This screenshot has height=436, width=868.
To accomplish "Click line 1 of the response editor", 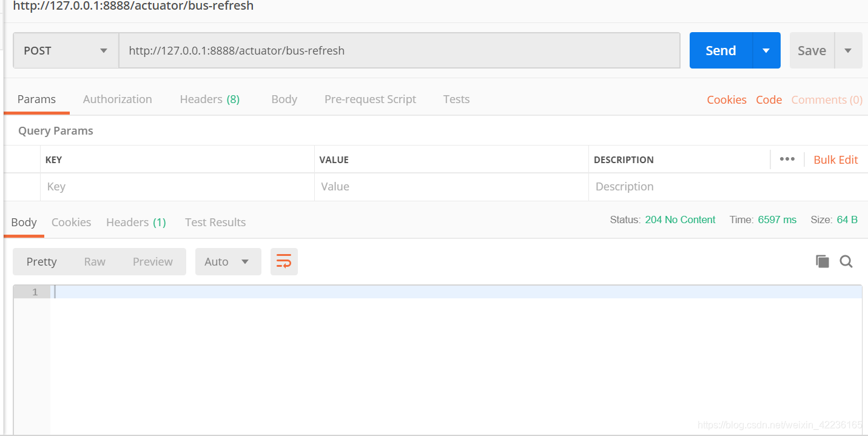I will coord(456,292).
